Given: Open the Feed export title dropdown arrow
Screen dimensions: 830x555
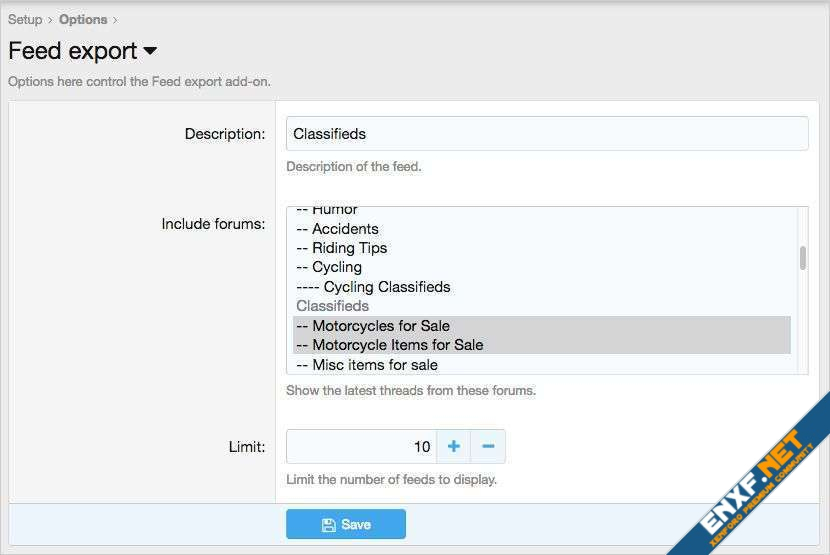Looking at the screenshot, I should (x=150, y=50).
